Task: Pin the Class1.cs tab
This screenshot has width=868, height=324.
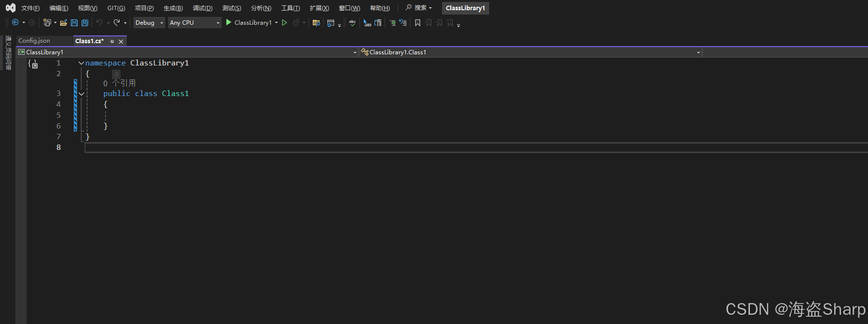Action: pyautogui.click(x=112, y=42)
